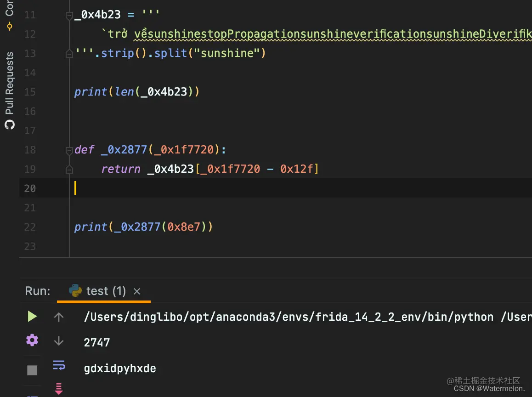Viewport: 532px width, 397px height.
Task: Click output value 2747 in console
Action: click(96, 342)
